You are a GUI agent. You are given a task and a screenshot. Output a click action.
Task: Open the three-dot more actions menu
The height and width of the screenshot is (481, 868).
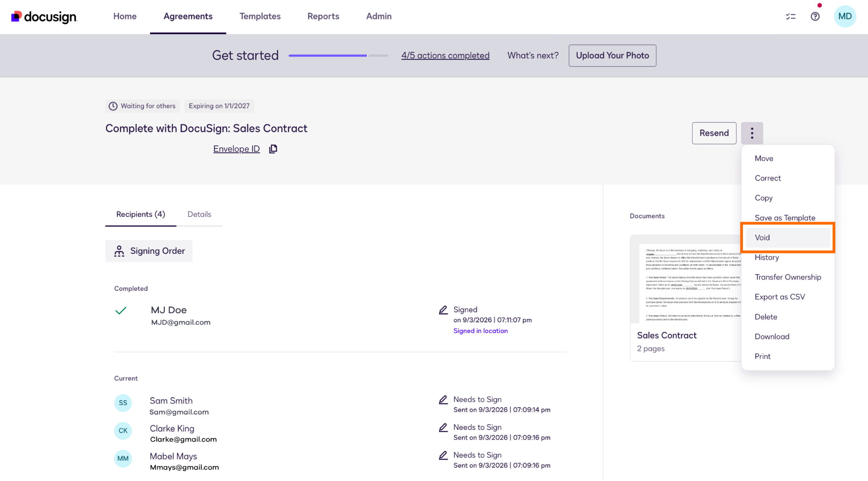pyautogui.click(x=752, y=133)
